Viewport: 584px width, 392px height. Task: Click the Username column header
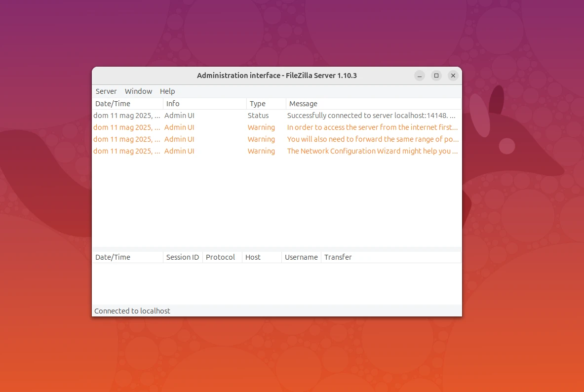pyautogui.click(x=301, y=257)
